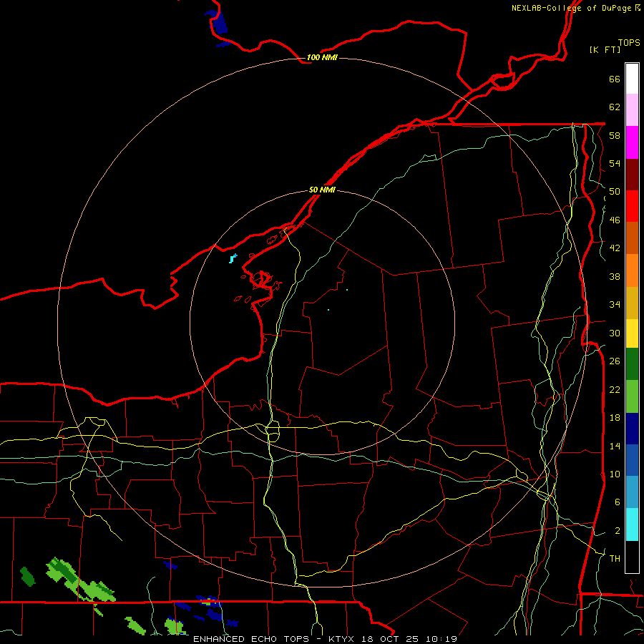This screenshot has height=644, width=644.
Task: Click the TOPS legend title
Action: pos(629,42)
